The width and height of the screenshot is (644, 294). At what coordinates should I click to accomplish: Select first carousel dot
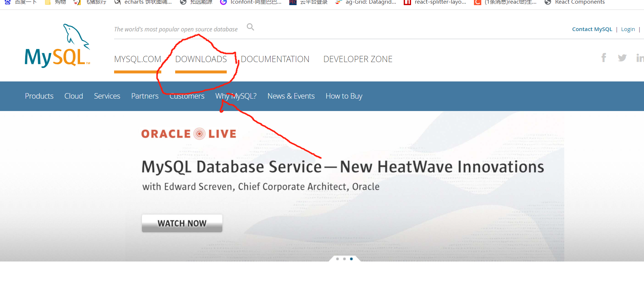tap(337, 259)
